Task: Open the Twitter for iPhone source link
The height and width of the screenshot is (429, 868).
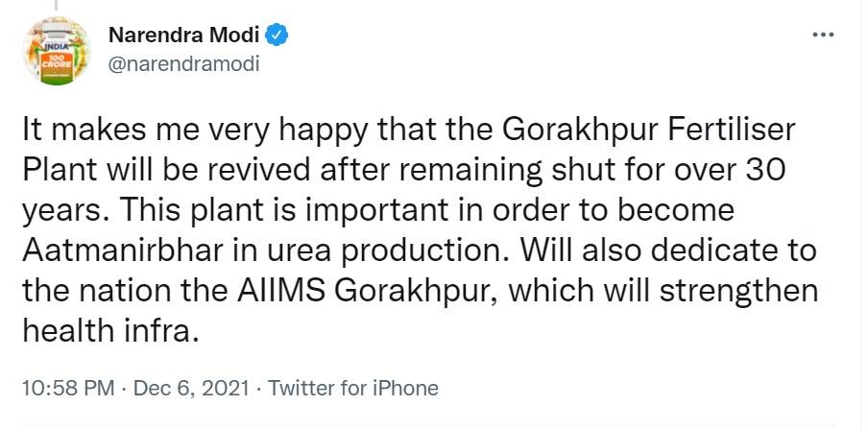Action: 352,389
